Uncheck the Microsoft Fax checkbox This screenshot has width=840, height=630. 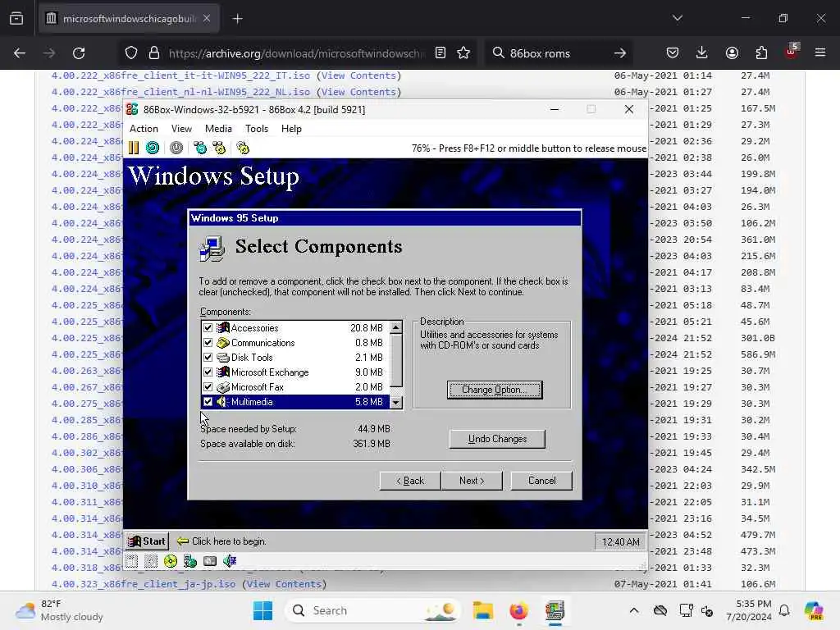(x=208, y=387)
